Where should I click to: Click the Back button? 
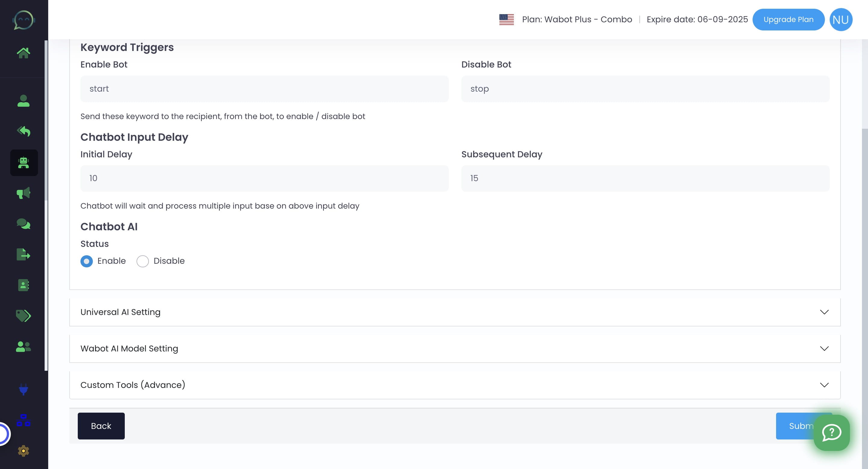[101, 426]
